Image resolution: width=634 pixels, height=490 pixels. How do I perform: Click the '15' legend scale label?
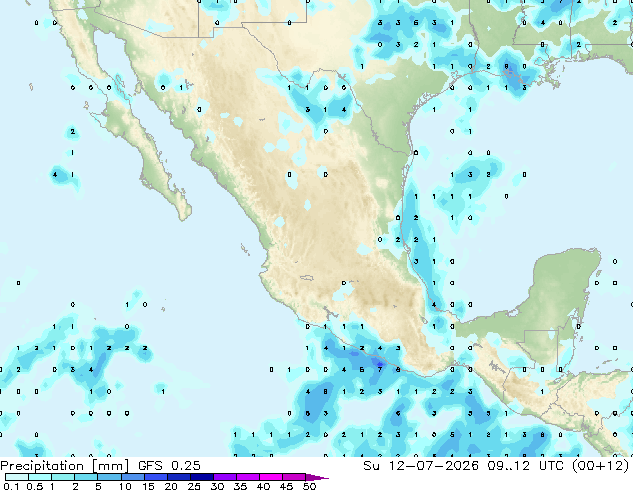click(148, 486)
